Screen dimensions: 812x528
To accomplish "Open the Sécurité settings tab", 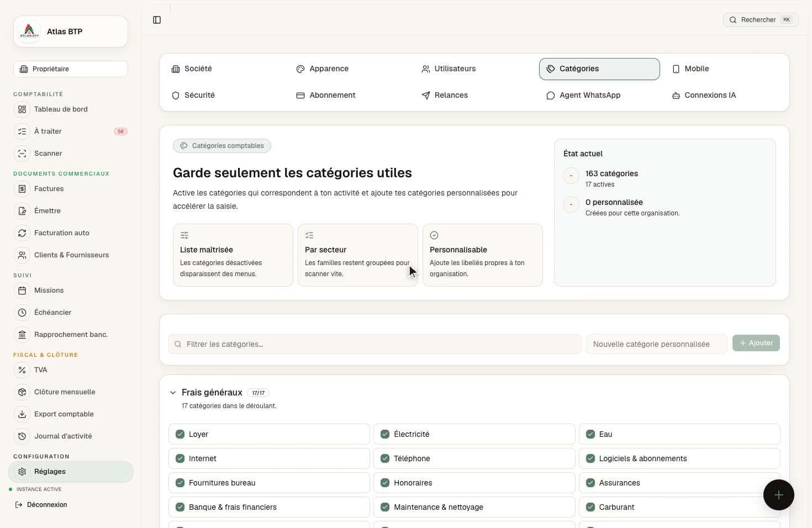I will (x=225, y=96).
